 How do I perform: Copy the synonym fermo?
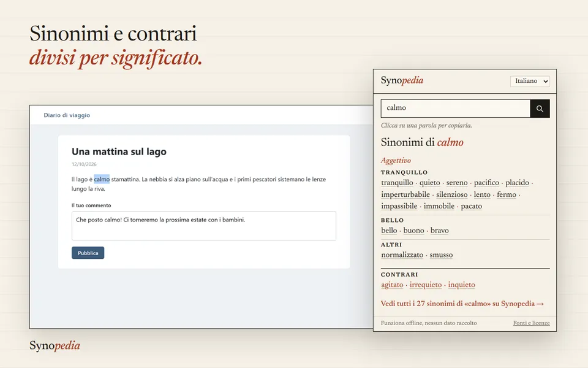pyautogui.click(x=507, y=194)
